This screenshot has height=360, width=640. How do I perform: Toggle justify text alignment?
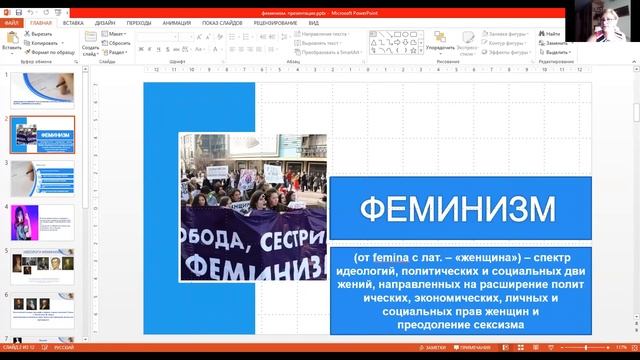[x=259, y=49]
